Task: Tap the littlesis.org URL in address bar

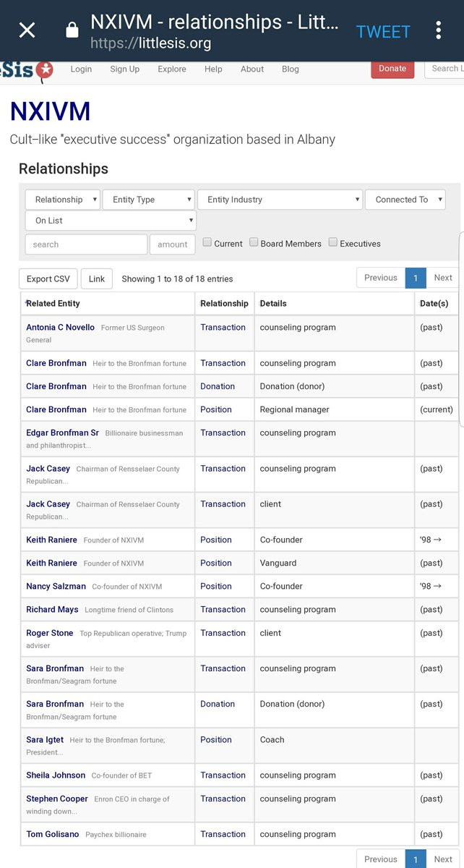Action: pyautogui.click(x=150, y=43)
